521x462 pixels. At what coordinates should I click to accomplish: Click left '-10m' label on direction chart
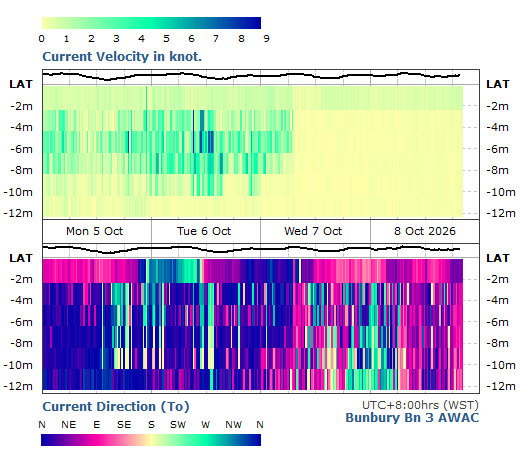[x=18, y=365]
